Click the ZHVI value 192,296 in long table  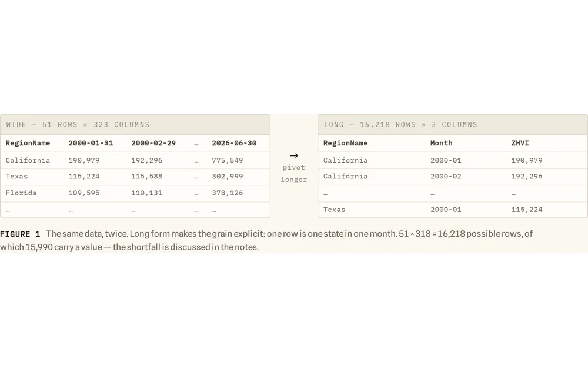(x=527, y=177)
